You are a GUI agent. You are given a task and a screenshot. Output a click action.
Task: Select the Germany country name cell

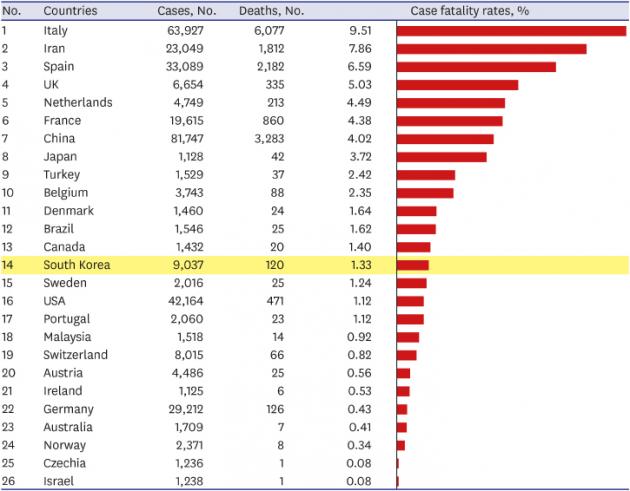coord(68,409)
